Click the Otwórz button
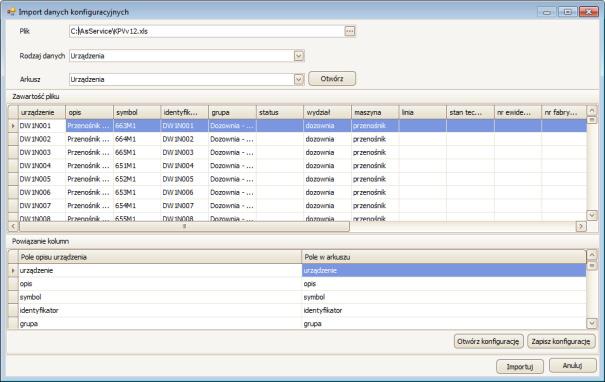Screen dimensions: 605x382 [x=332, y=79]
